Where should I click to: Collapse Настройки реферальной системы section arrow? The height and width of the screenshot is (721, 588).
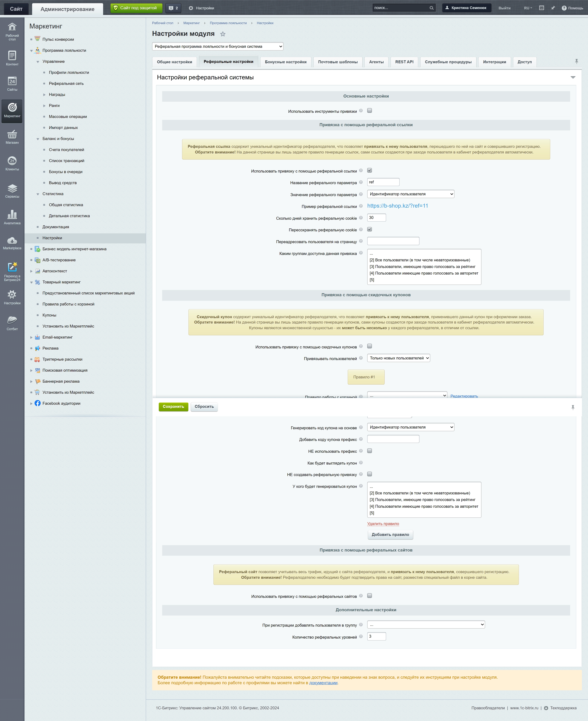573,78
